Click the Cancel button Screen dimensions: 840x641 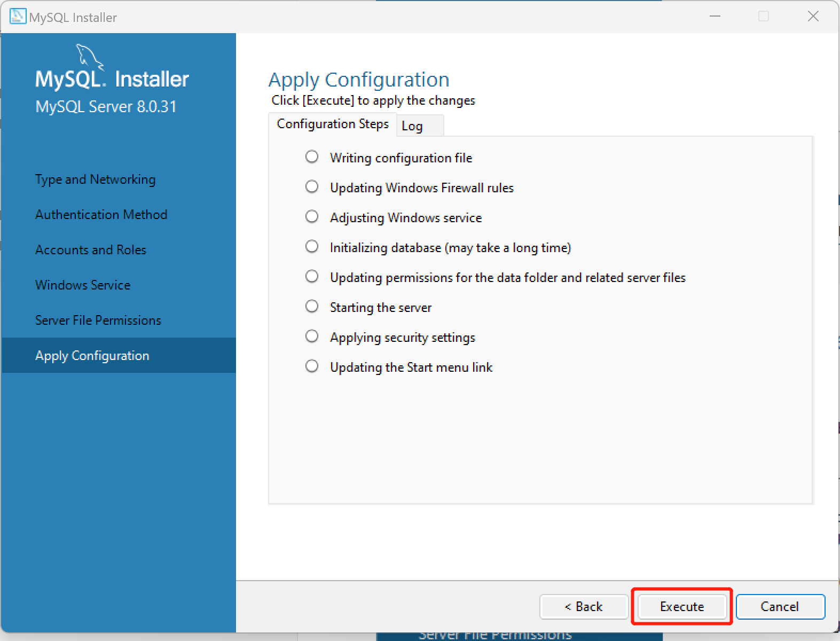[780, 607]
